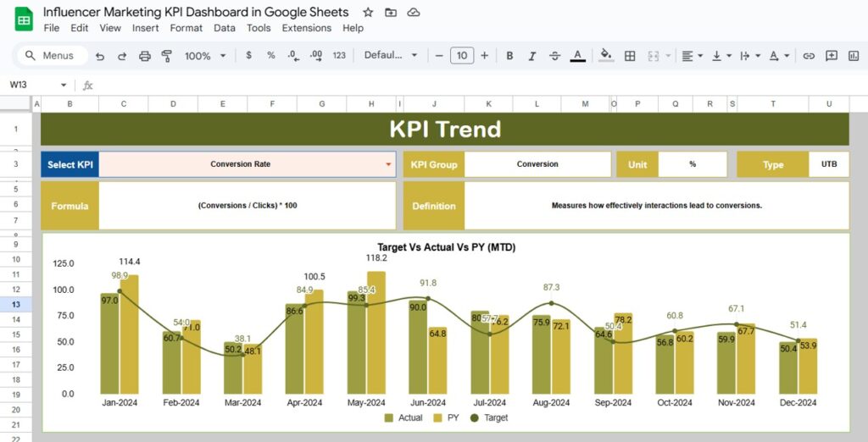Viewport: 868px width, 442px height.
Task: Click the Actual legend entry
Action: click(x=403, y=417)
